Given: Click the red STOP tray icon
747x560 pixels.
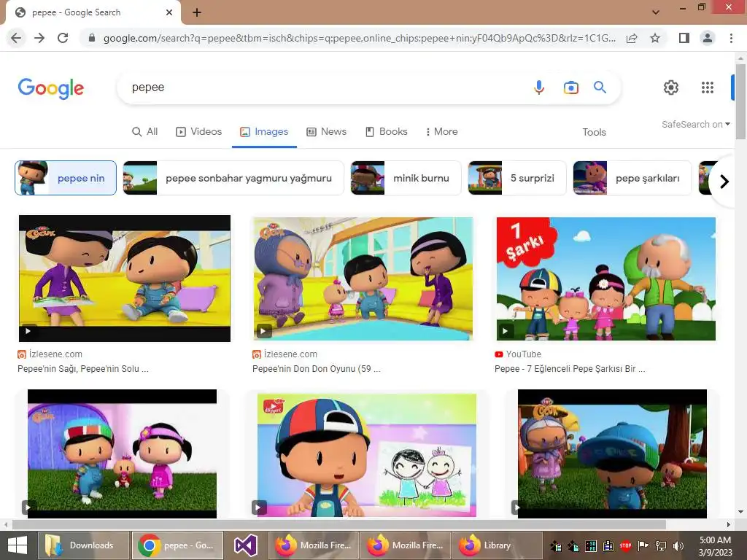Looking at the screenshot, I should tap(625, 545).
